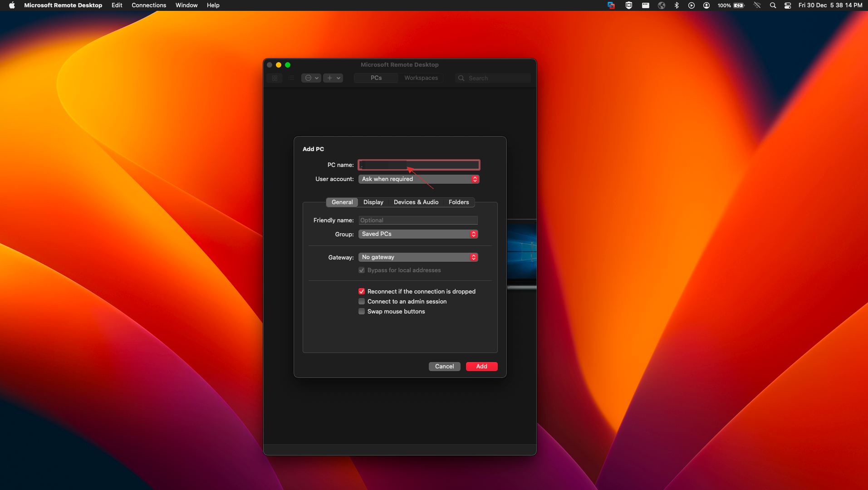The height and width of the screenshot is (490, 868).
Task: Click the Remote Desktop menu bar status icon
Action: pyautogui.click(x=611, y=5)
